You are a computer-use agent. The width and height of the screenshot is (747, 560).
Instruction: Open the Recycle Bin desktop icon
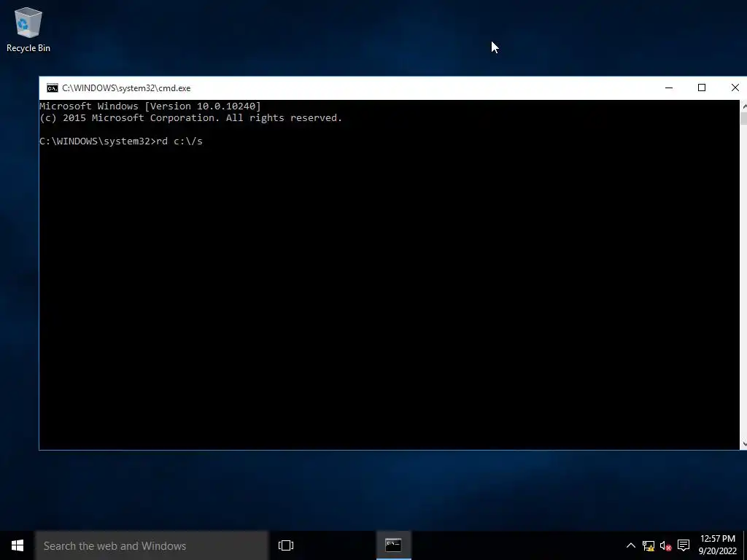tap(28, 30)
